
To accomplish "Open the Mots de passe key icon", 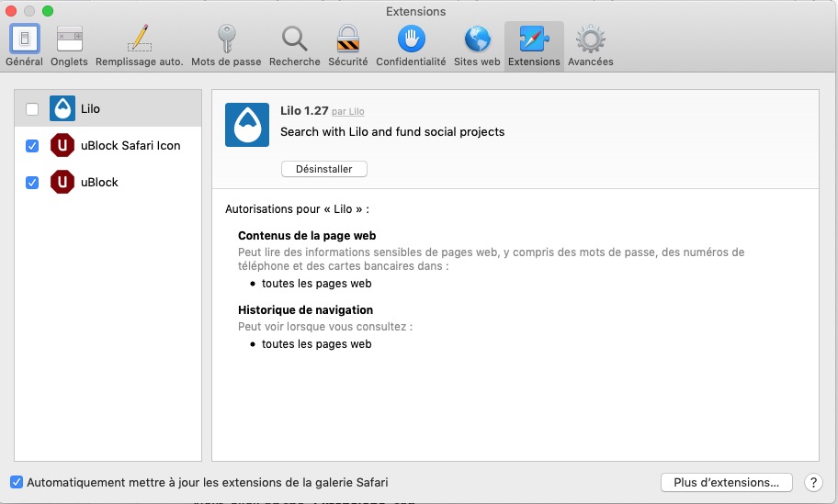I will click(x=227, y=45).
